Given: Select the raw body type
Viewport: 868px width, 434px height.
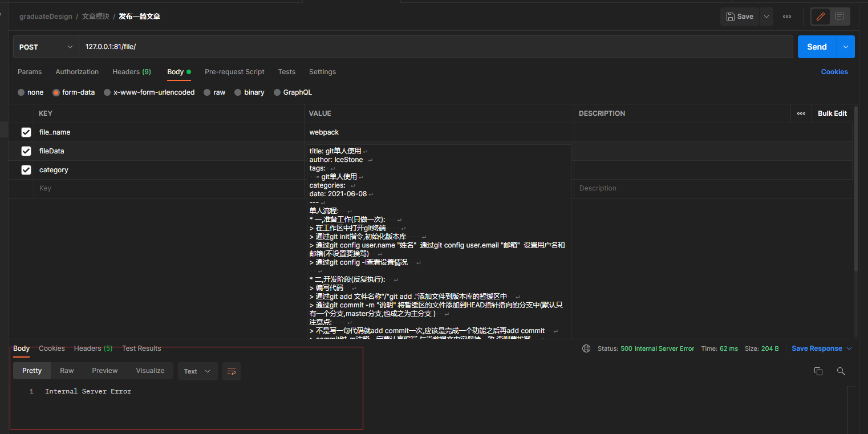Looking at the screenshot, I should pyautogui.click(x=214, y=92).
